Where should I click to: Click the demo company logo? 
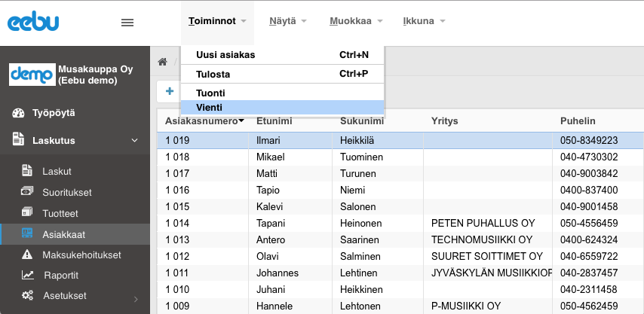(32, 75)
